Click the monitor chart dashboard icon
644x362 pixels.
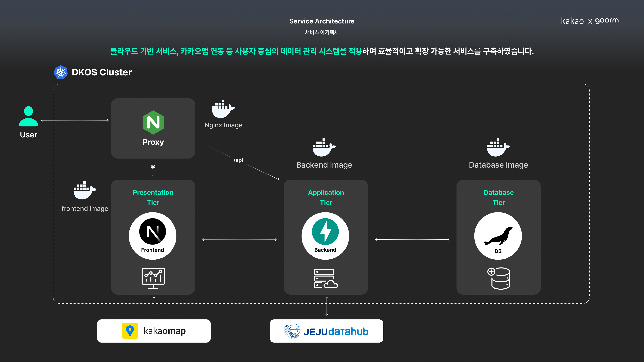tap(153, 278)
